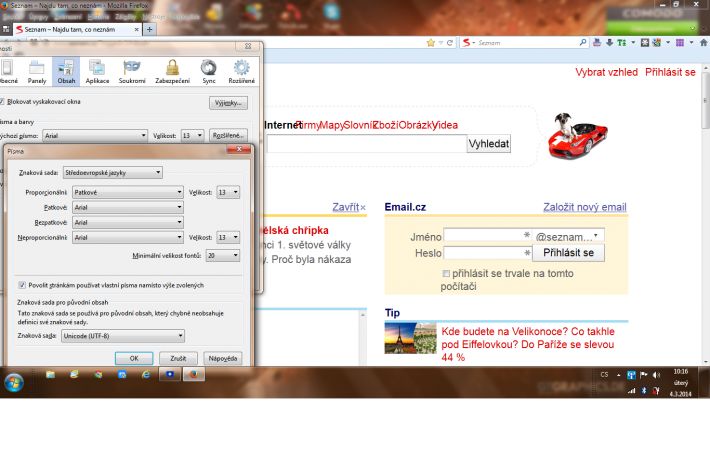Click Rozšířené fonts button

pos(228,135)
